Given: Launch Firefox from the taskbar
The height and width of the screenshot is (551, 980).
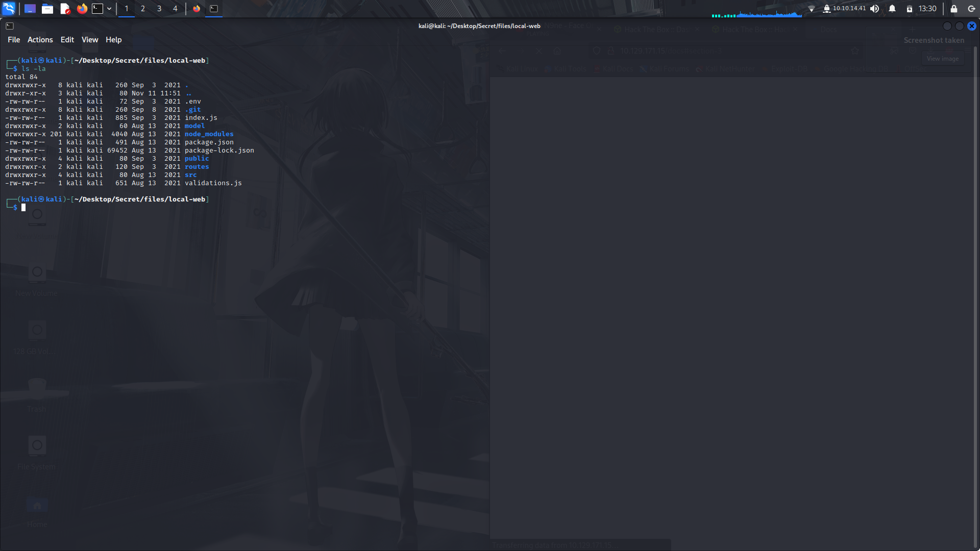Looking at the screenshot, I should (x=82, y=9).
